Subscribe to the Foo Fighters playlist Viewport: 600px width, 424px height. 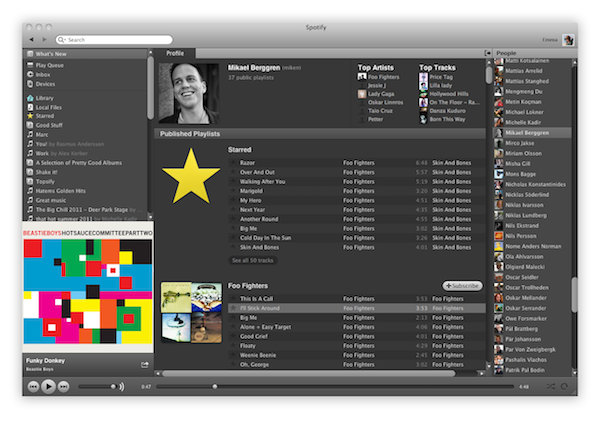463,286
